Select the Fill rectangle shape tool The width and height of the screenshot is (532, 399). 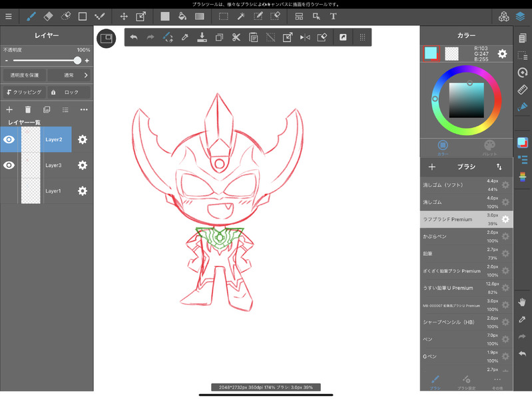tap(165, 16)
